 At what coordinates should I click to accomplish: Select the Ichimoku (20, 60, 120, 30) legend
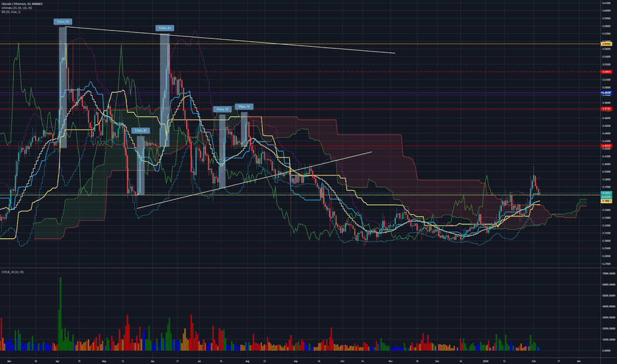pyautogui.click(x=17, y=8)
